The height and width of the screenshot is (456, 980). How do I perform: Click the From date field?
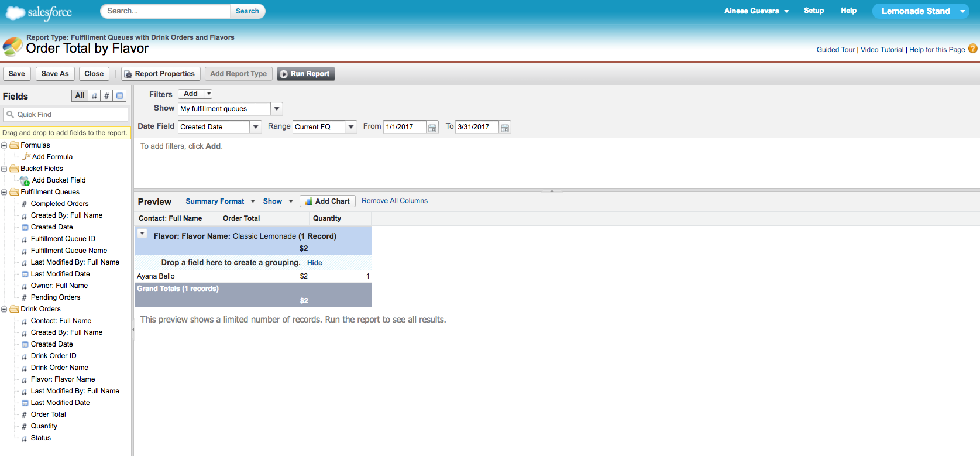(x=404, y=127)
